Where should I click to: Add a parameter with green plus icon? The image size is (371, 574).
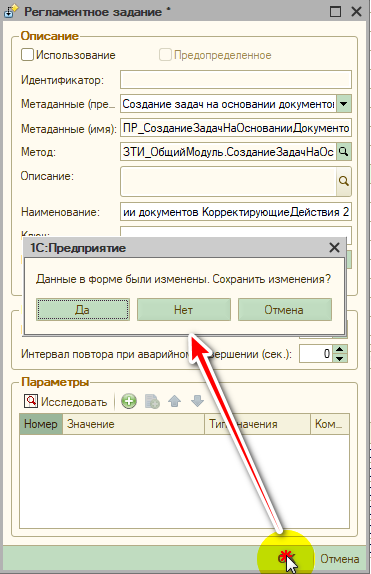(129, 401)
